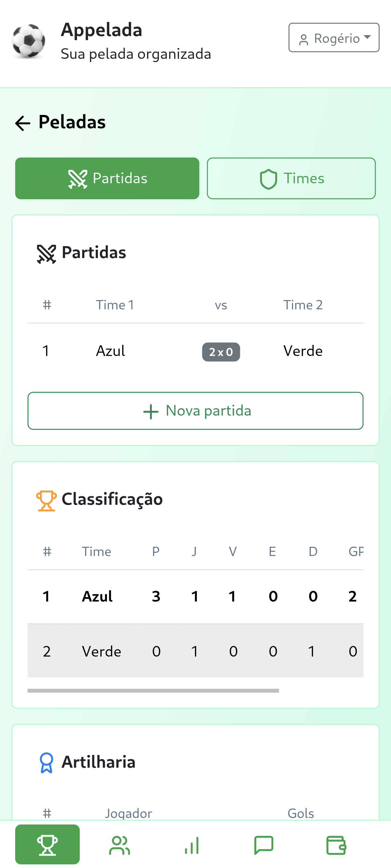The width and height of the screenshot is (391, 868).
Task: Open the players group icon in bottom bar
Action: pyautogui.click(x=119, y=845)
